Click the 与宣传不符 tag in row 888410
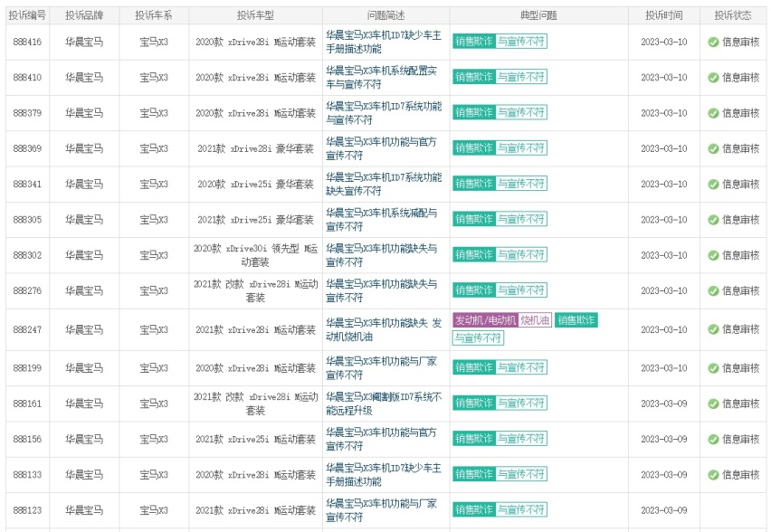The width and height of the screenshot is (771, 532). point(520,77)
